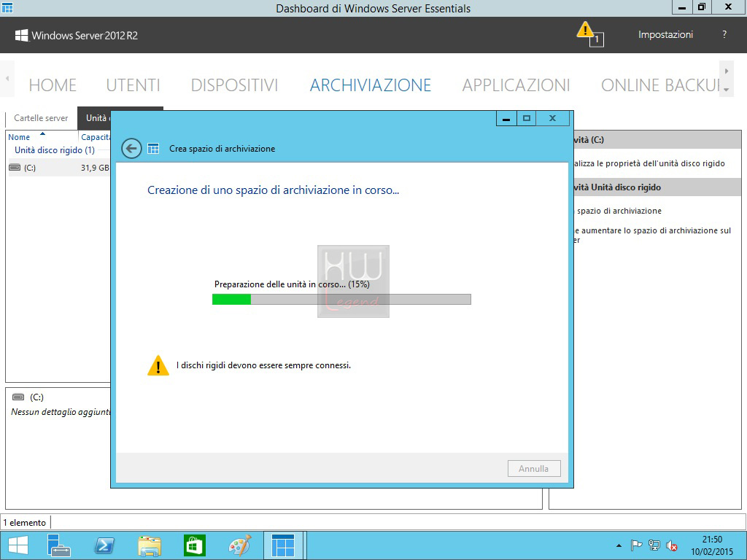Click the preparation progress bar
This screenshot has height=560, width=747.
tap(341, 299)
